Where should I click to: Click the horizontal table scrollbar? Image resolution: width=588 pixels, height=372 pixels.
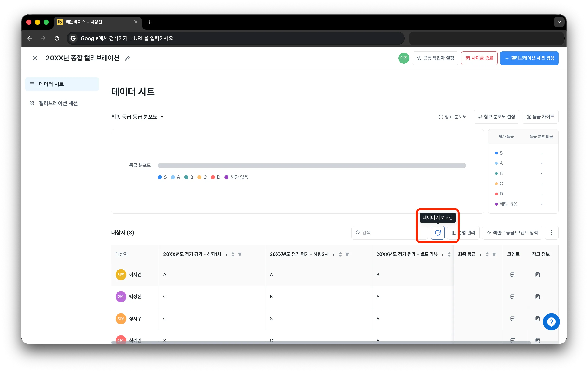coord(321,342)
